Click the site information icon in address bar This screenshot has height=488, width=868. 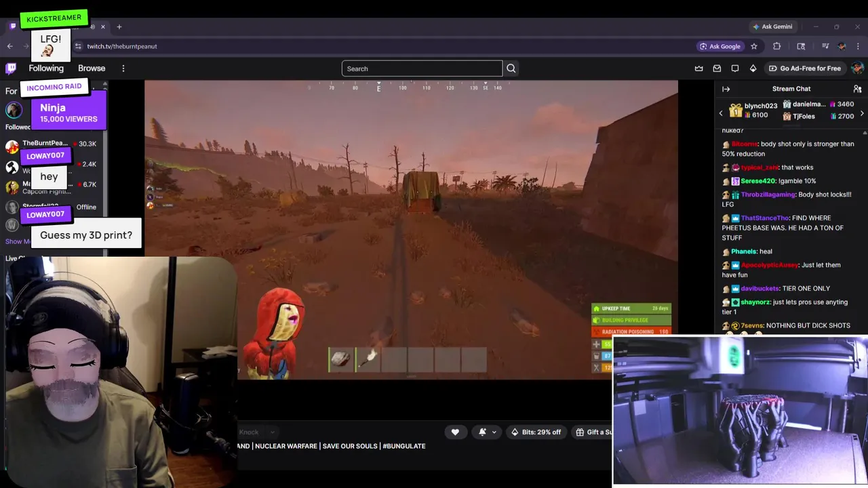[79, 46]
